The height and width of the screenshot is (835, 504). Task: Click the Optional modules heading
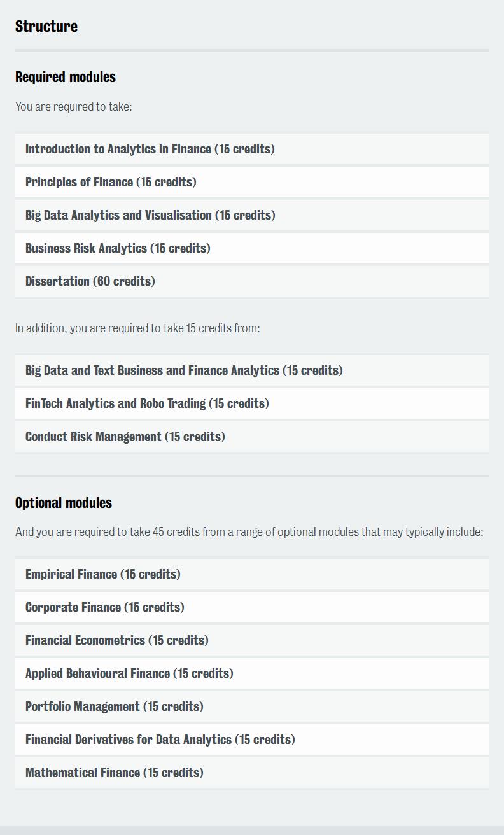tap(64, 503)
